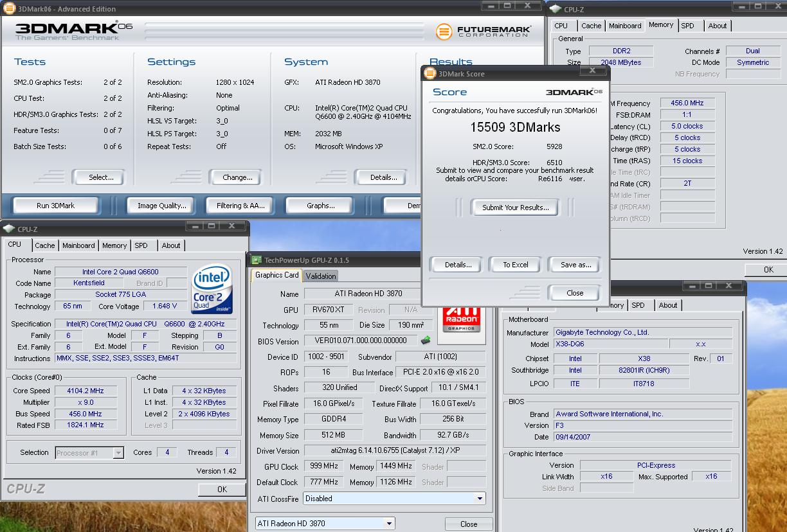The image size is (787, 532).
Task: Click the Core Speed 4104.2 MHz field
Action: coord(85,391)
